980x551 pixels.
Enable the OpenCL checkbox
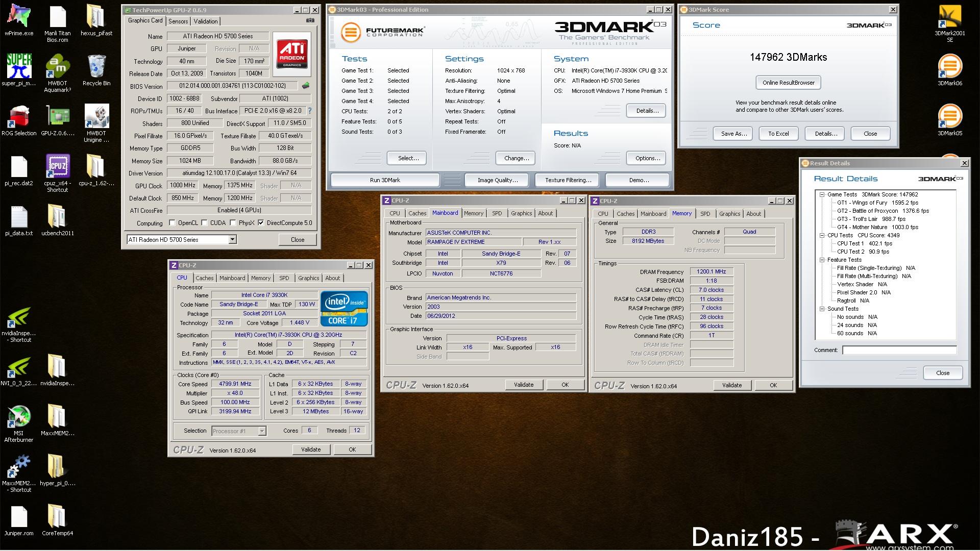[x=172, y=223]
